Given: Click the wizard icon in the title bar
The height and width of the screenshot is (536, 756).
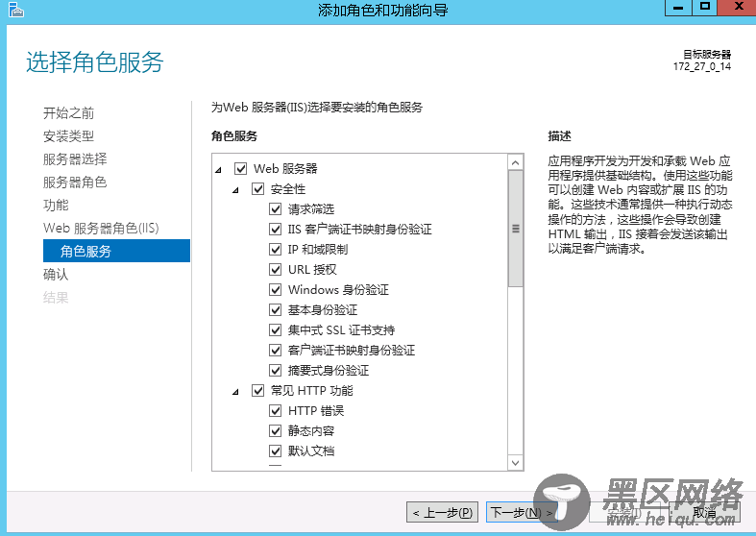Looking at the screenshot, I should (x=16, y=10).
